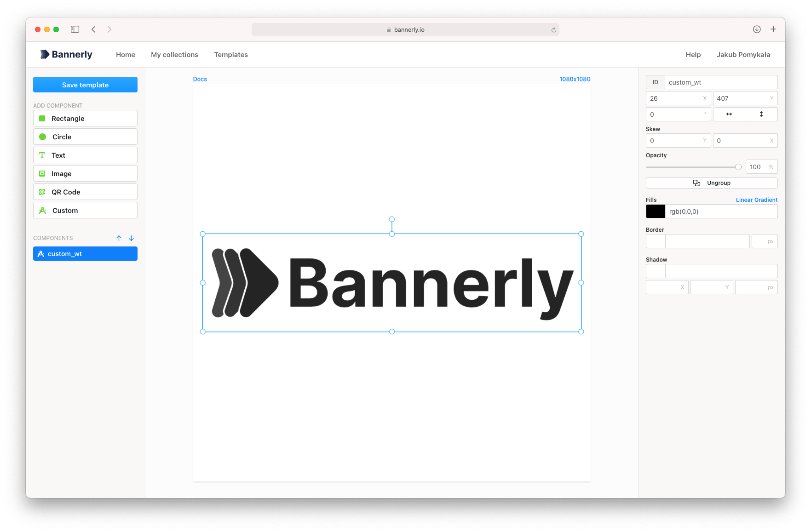The height and width of the screenshot is (532, 811).
Task: Open a new browser tab with plus
Action: tap(773, 29)
